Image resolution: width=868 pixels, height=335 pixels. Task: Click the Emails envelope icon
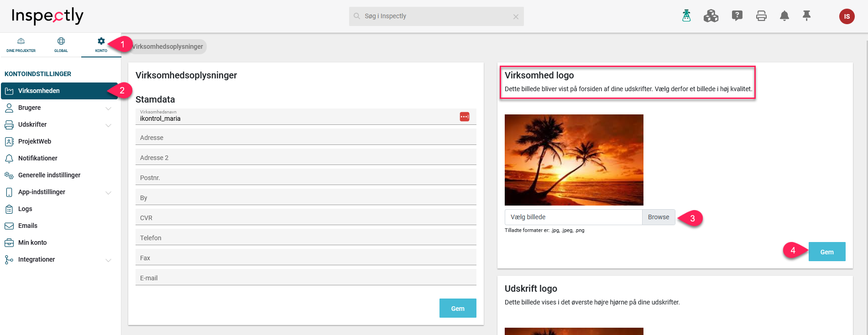[9, 226]
